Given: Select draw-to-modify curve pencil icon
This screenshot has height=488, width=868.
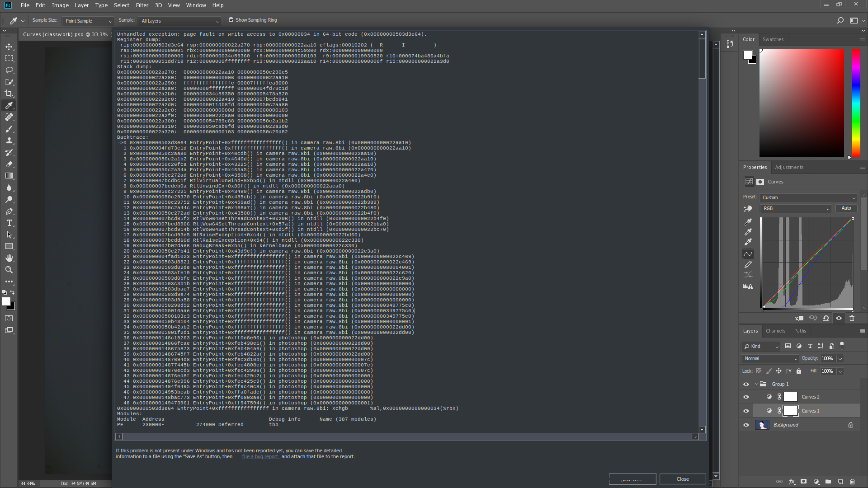Looking at the screenshot, I should coord(748,264).
